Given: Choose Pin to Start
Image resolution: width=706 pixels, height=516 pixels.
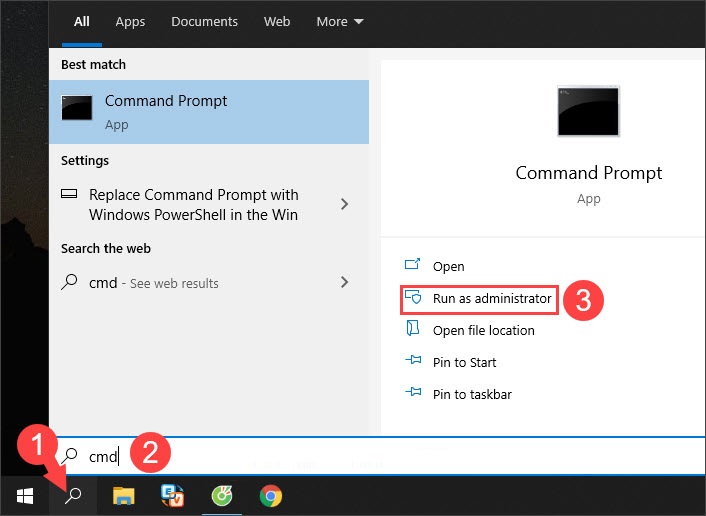Looking at the screenshot, I should tap(464, 362).
